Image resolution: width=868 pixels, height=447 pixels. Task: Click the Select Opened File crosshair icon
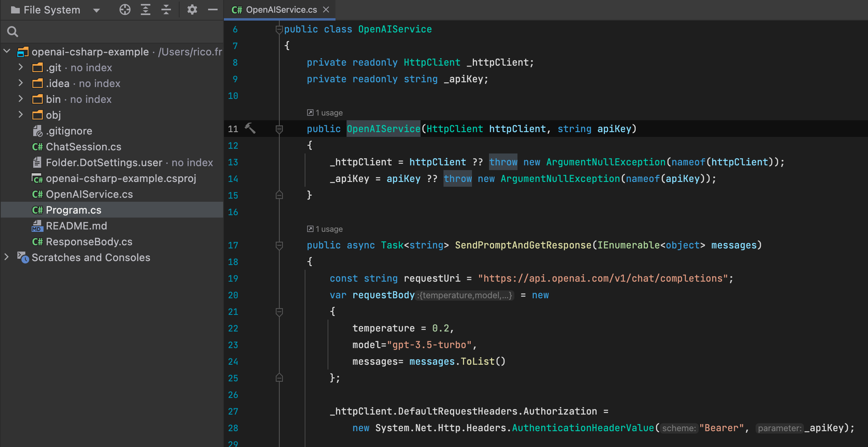(x=125, y=9)
